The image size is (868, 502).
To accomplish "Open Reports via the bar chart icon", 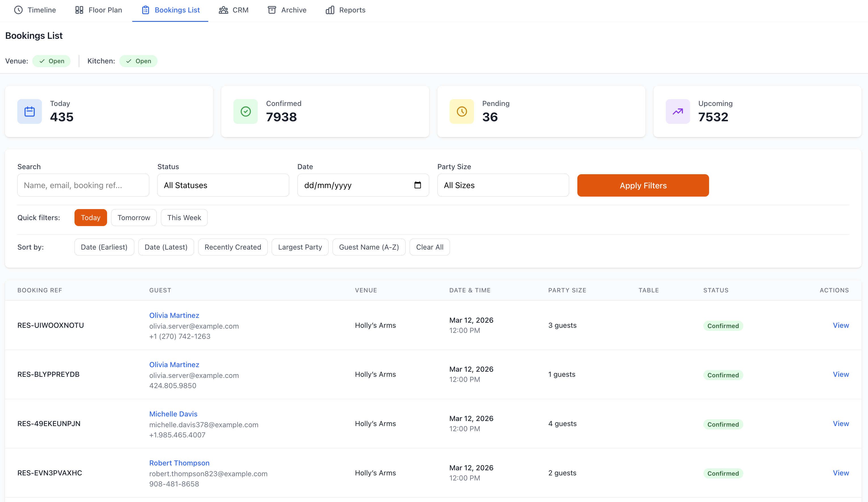I will tap(330, 10).
